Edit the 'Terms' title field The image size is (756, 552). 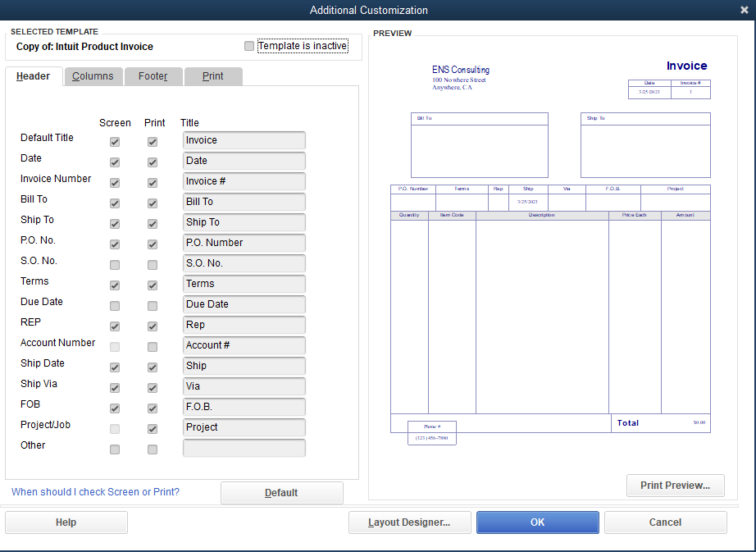point(244,284)
